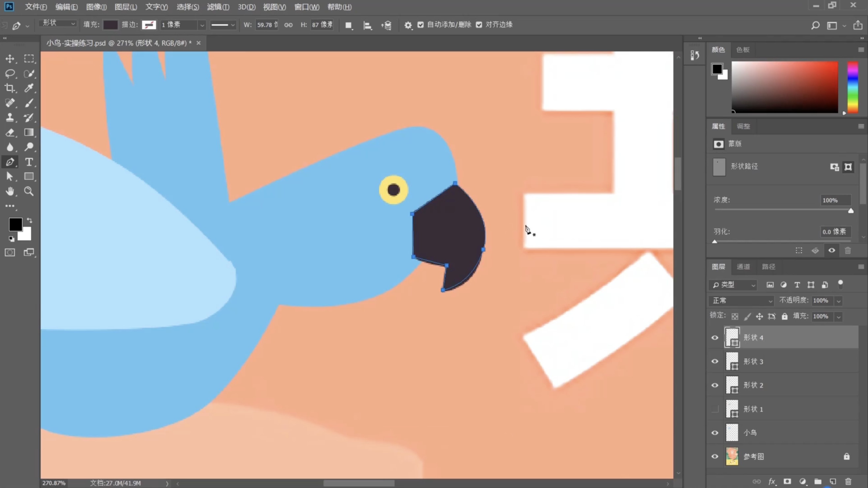Viewport: 868px width, 488px height.
Task: Click the delete layer trash icon
Action: 848,481
